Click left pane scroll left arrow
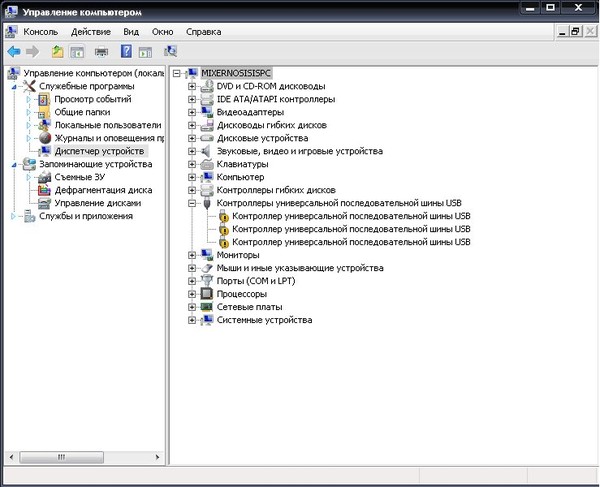This screenshot has height=487, width=600. click(x=11, y=457)
